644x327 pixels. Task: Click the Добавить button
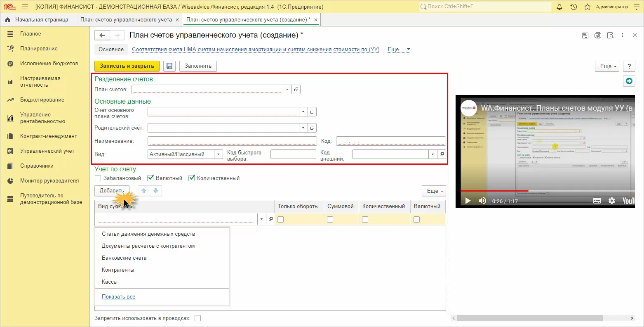pos(112,191)
